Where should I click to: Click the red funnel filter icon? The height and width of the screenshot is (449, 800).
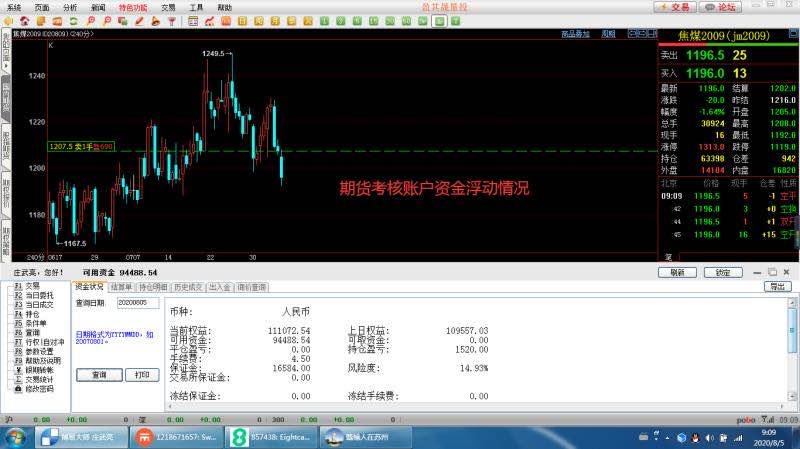click(x=172, y=21)
